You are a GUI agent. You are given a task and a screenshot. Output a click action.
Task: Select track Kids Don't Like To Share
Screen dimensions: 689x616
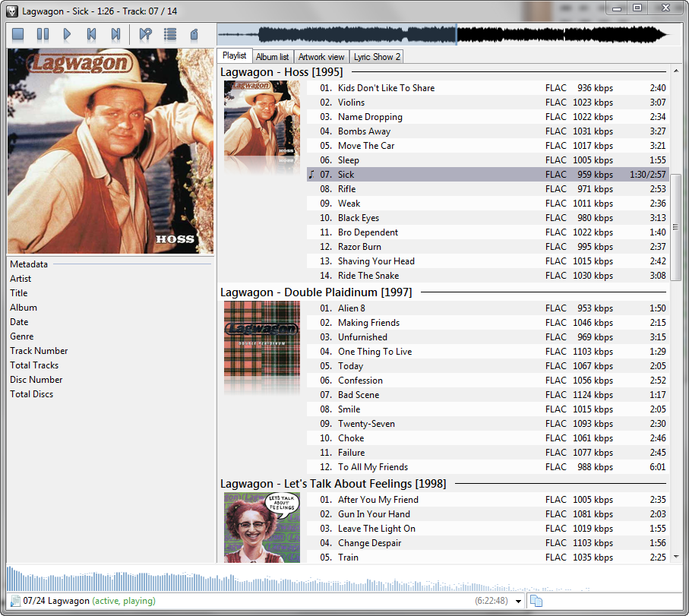pos(488,88)
